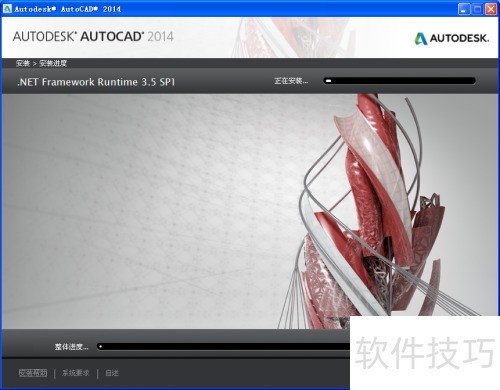Click the '整体进度...' label
This screenshot has width=500, height=390.
pyautogui.click(x=72, y=347)
